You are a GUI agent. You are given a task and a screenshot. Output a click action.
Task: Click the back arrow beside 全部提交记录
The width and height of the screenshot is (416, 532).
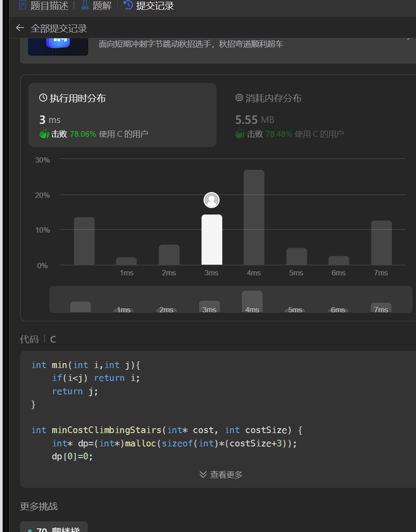point(20,28)
